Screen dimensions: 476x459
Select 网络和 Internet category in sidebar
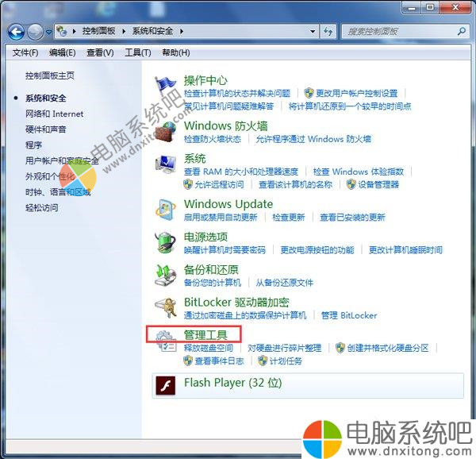(x=54, y=114)
